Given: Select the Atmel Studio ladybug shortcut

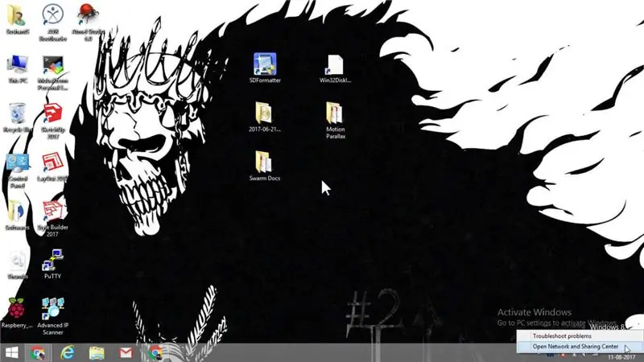Looking at the screenshot, I should pos(88,23).
